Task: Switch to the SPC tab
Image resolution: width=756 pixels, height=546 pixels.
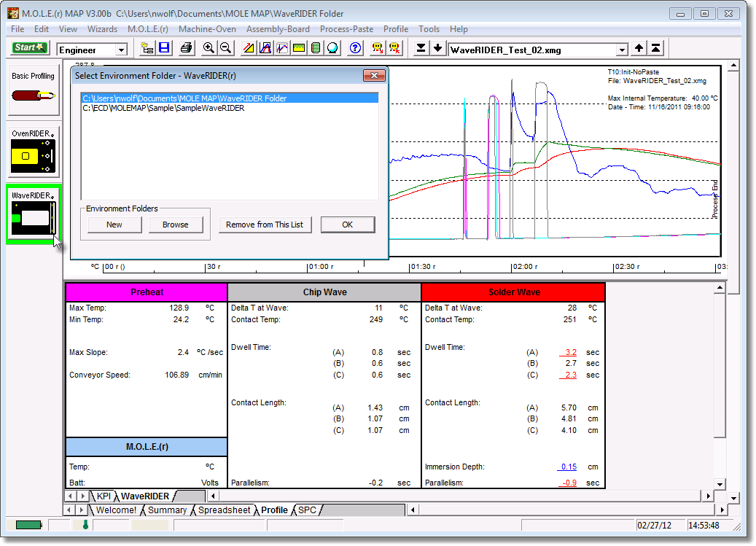Action: tap(307, 510)
